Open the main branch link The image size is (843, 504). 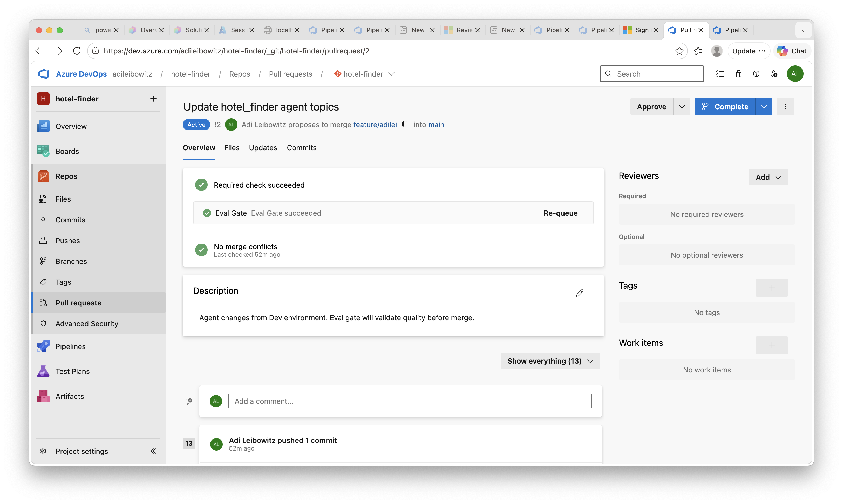436,125
